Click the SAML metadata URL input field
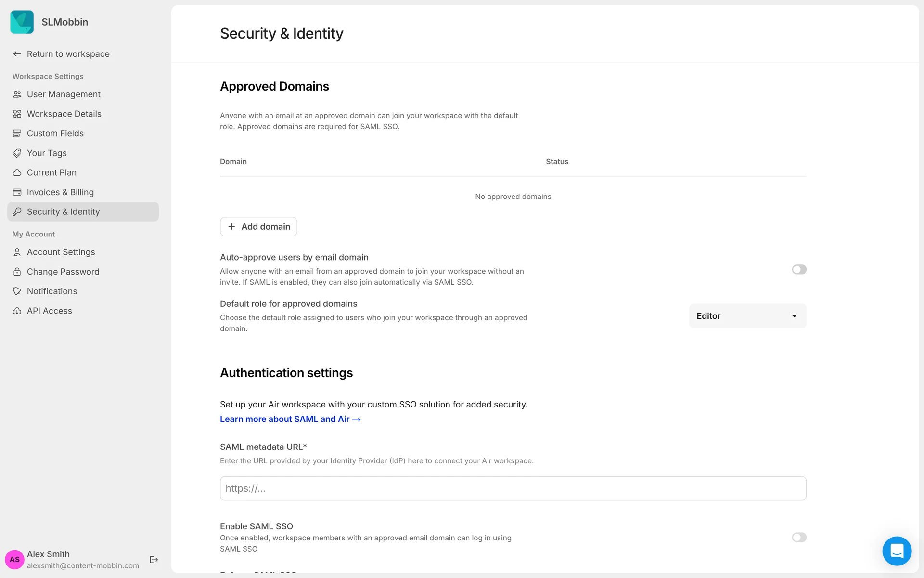The width and height of the screenshot is (924, 578). coord(513,488)
